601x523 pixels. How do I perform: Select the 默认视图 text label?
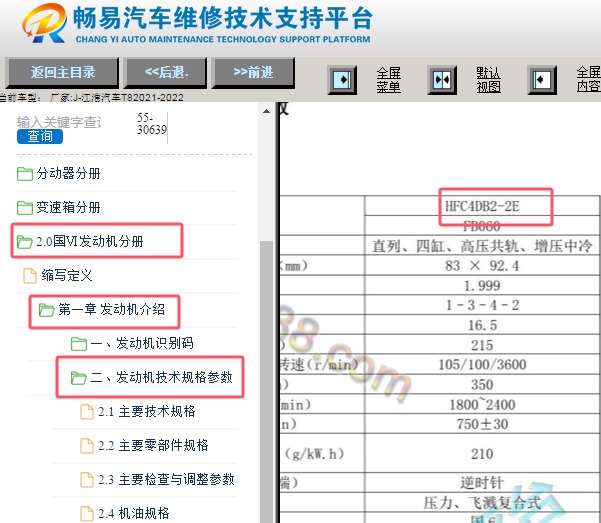pyautogui.click(x=488, y=80)
